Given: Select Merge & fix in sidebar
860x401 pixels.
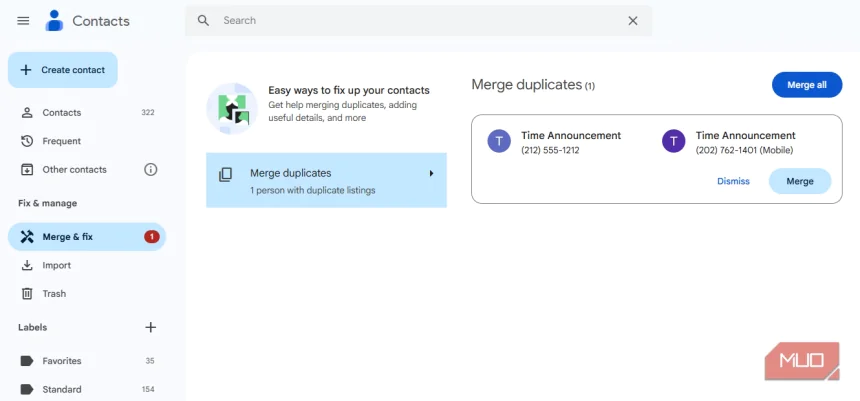Looking at the screenshot, I should pos(68,237).
